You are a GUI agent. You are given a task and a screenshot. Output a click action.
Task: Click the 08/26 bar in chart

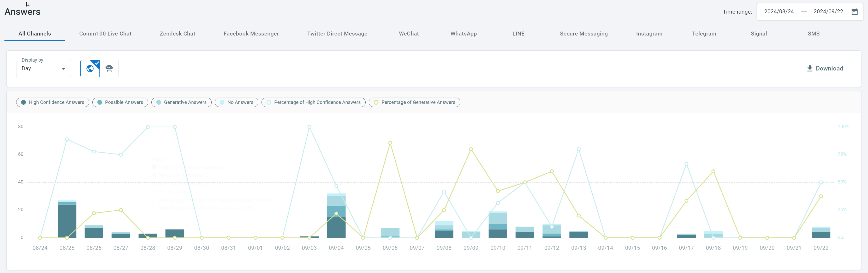pos(94,232)
